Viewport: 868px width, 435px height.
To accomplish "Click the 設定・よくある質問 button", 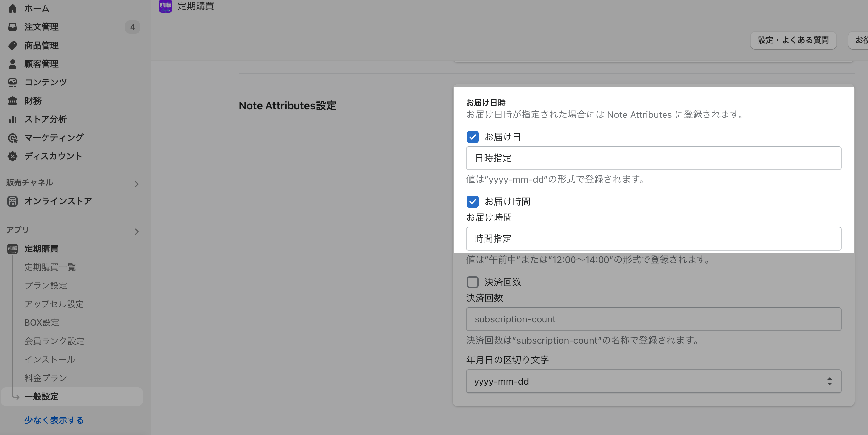I will (793, 40).
